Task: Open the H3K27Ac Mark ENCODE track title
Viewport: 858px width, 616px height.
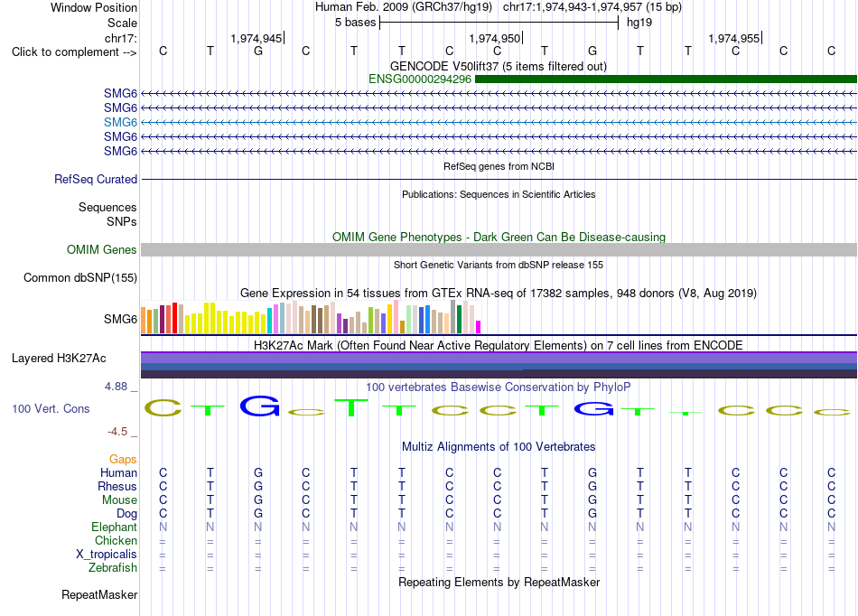Action: coord(499,346)
